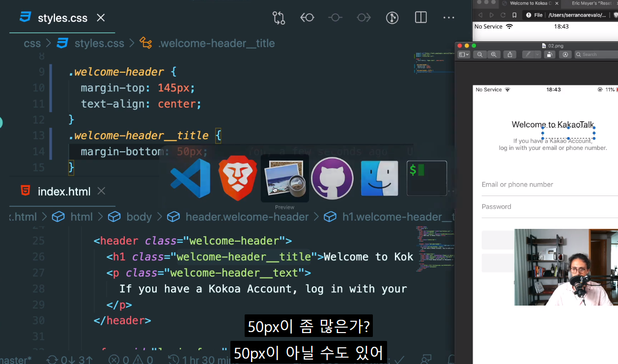Select the styles.css breadcrumb item
618x364 pixels.
tap(99, 43)
